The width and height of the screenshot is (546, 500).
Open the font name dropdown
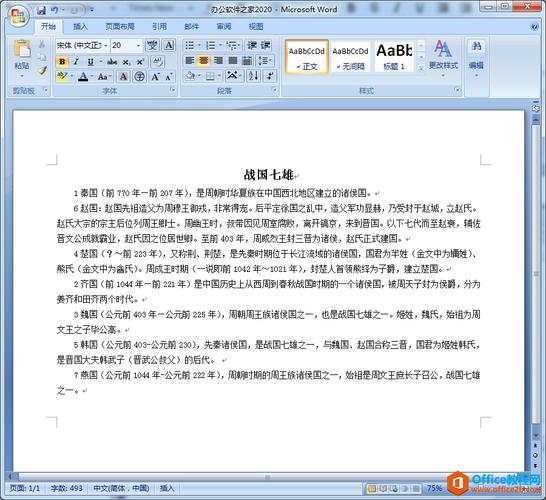click(82, 45)
